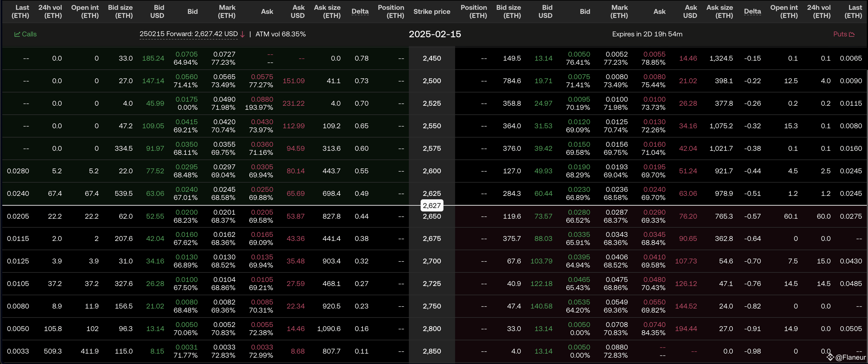
Task: Sort by the Strike price column header
Action: point(432,12)
